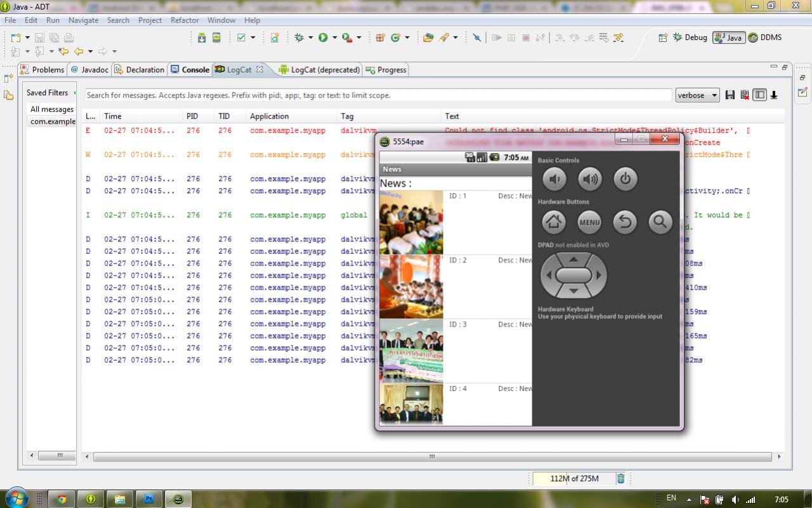Click the Debug bug icon in toolbar
This screenshot has height=508, width=812.
click(299, 38)
